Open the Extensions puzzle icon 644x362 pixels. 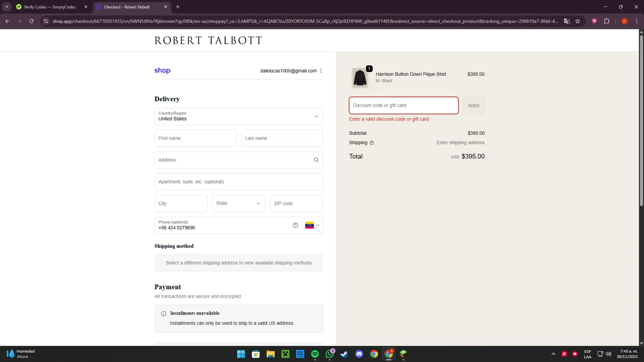coord(607,21)
